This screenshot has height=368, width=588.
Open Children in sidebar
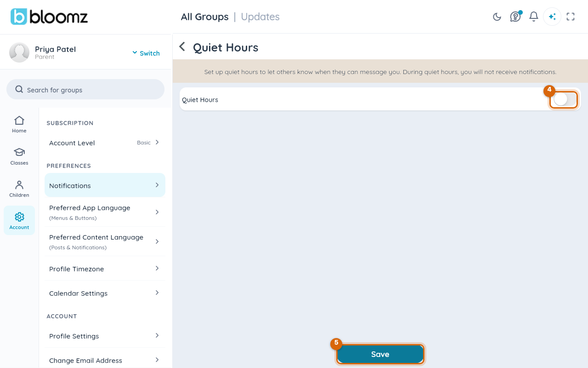19,189
